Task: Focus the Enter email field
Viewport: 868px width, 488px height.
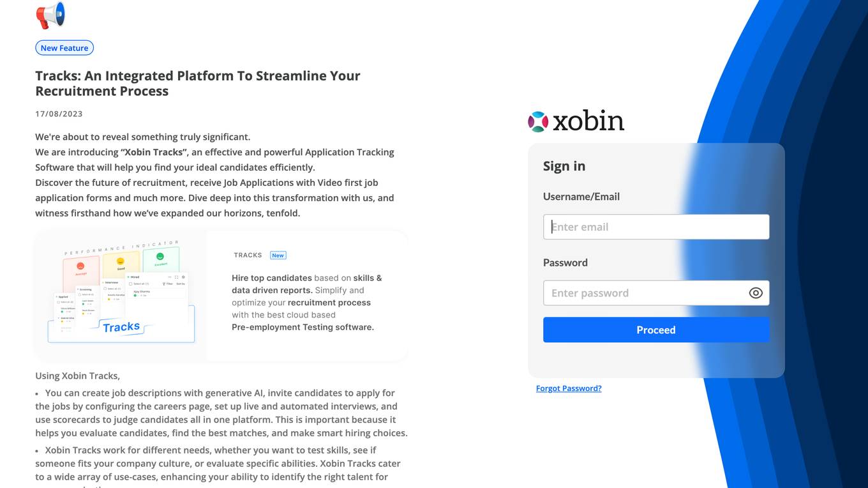Action: point(656,227)
